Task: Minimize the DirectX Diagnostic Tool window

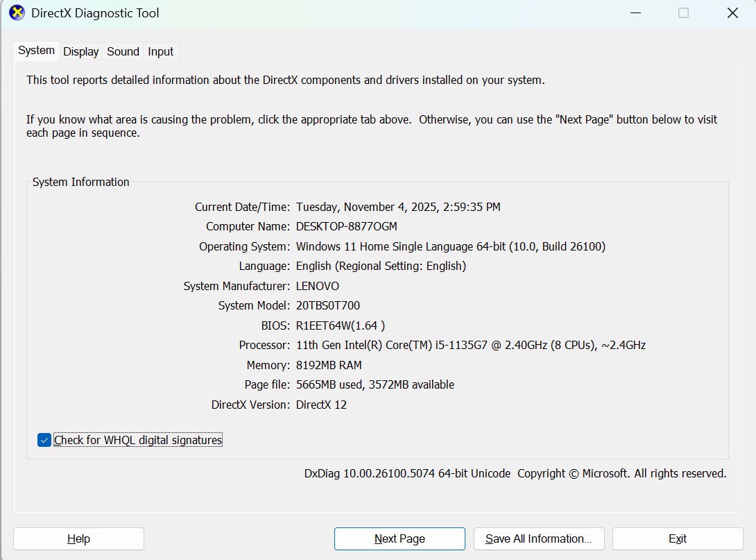Action: (635, 12)
